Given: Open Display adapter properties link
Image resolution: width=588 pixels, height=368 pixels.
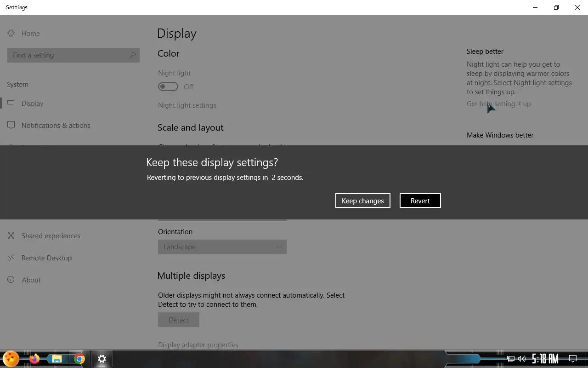Looking at the screenshot, I should pos(198,345).
